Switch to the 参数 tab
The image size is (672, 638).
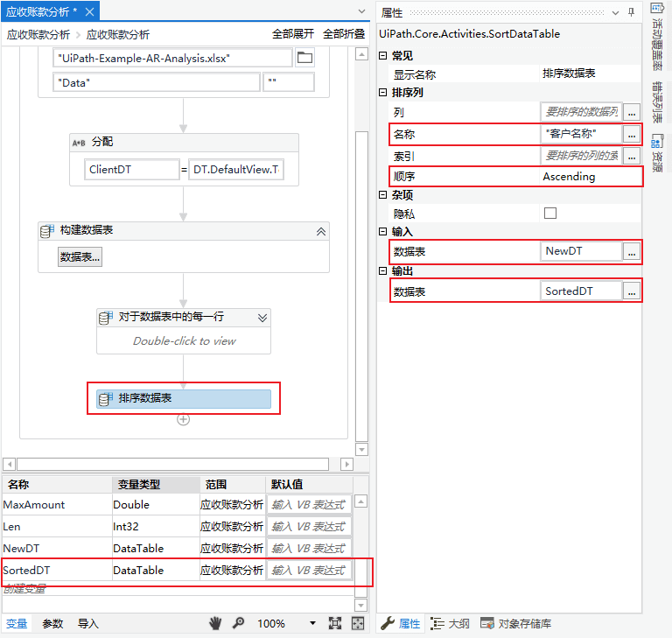52,623
